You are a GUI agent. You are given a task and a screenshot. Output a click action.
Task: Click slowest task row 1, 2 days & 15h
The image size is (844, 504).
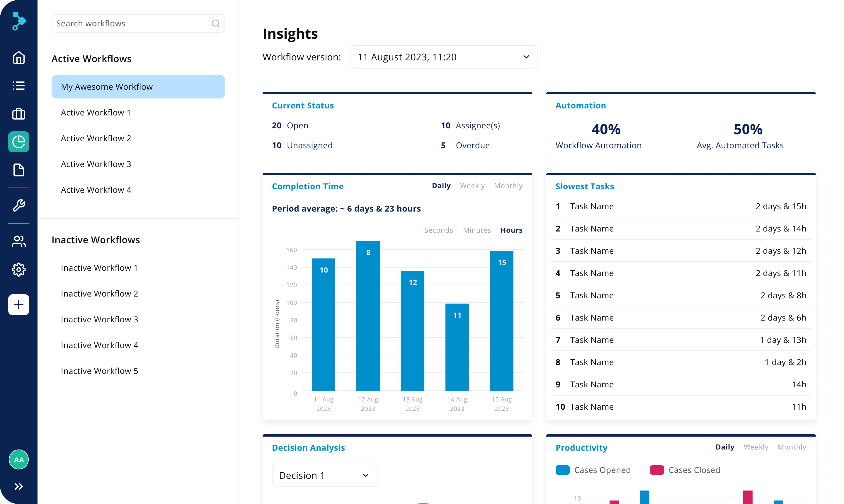pos(681,206)
